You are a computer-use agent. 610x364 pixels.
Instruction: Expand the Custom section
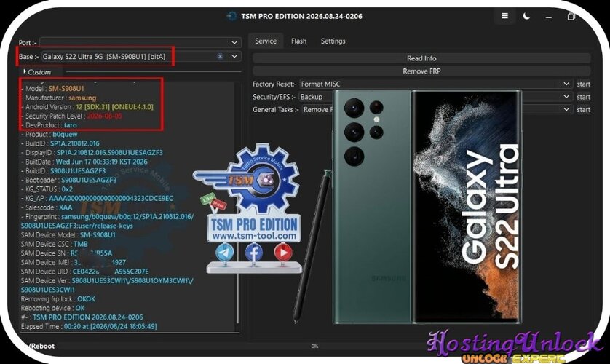pyautogui.click(x=37, y=72)
